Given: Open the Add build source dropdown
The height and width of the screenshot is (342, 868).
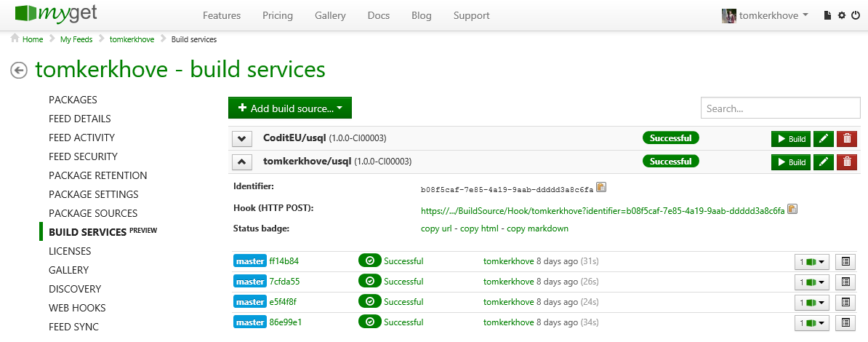Looking at the screenshot, I should pos(290,108).
